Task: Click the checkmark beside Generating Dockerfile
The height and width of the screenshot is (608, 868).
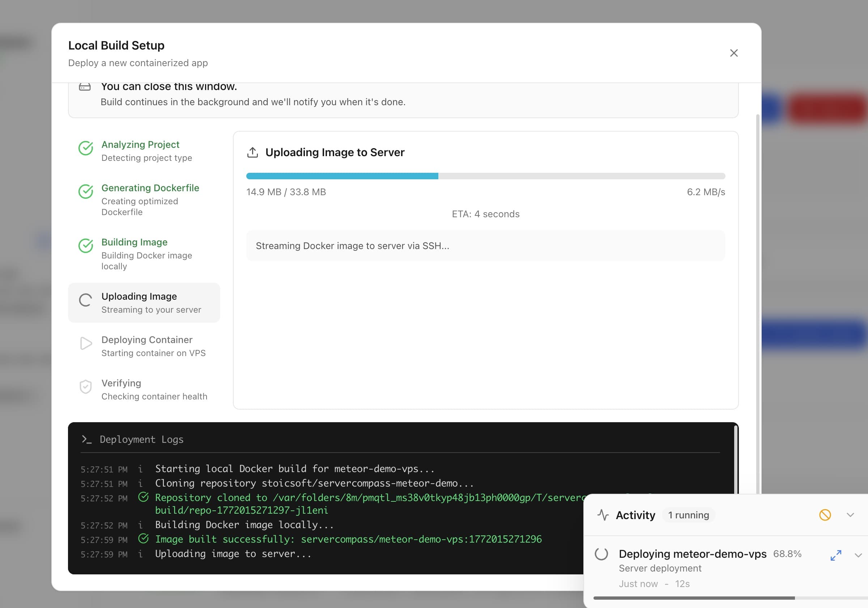Action: tap(85, 192)
